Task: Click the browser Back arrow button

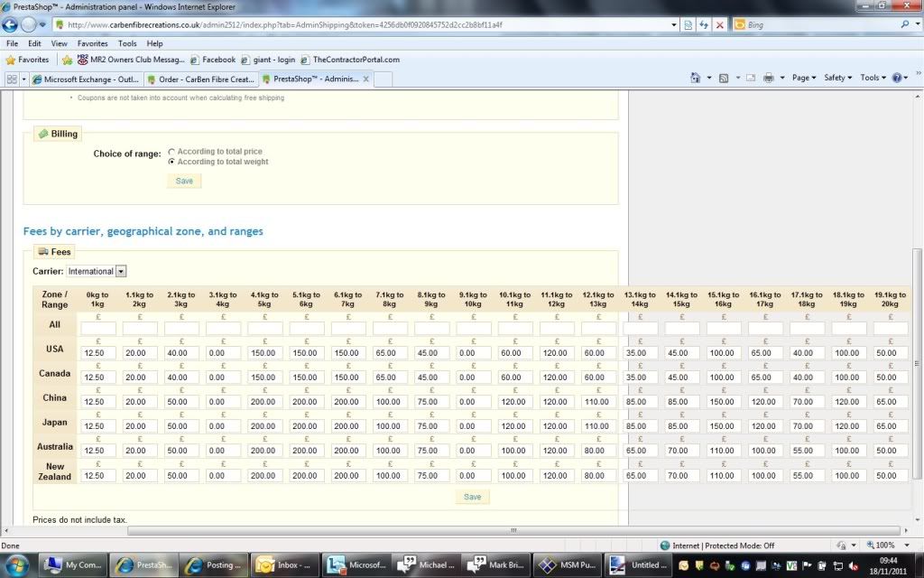Action: [11, 24]
